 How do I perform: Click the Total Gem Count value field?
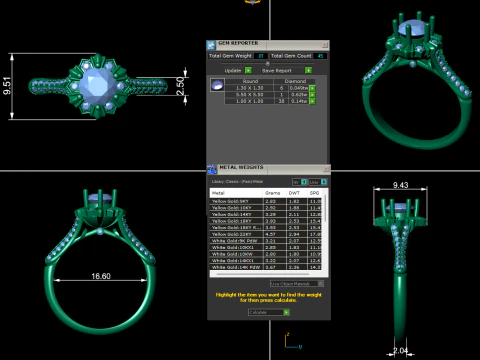(x=320, y=56)
